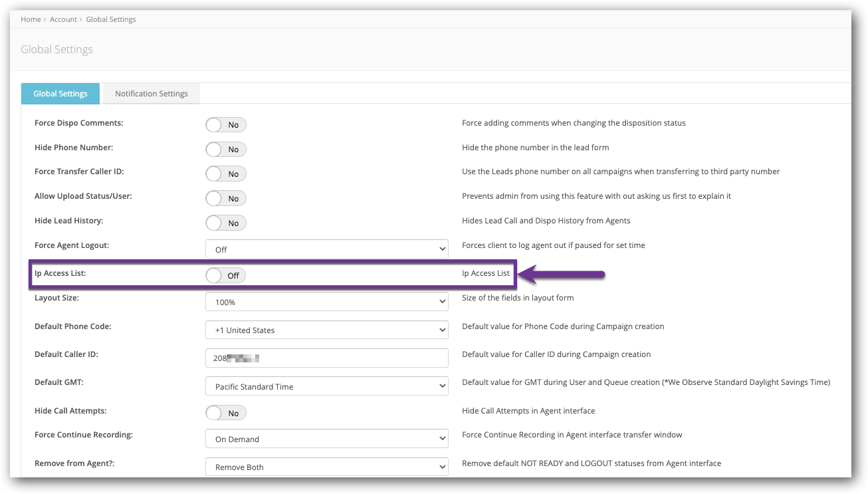Expand the Default GMT timezone dropdown
Viewport: 868px width, 494px height.
pos(326,386)
